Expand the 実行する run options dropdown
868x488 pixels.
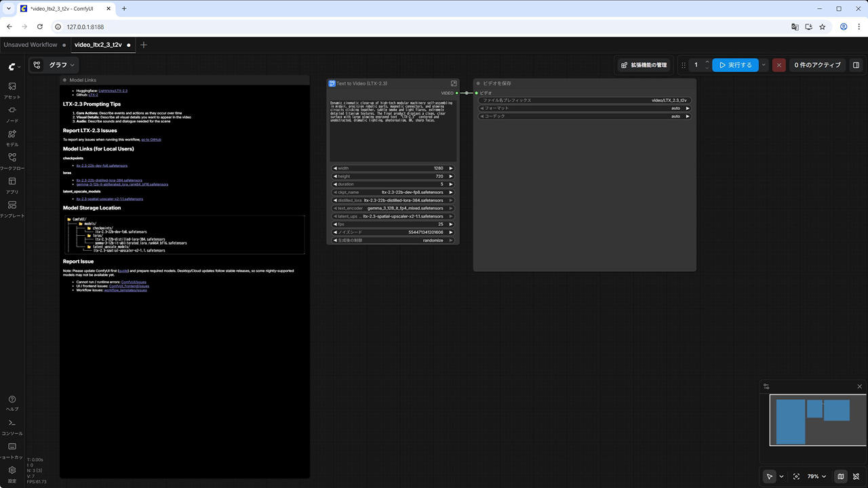(x=764, y=65)
